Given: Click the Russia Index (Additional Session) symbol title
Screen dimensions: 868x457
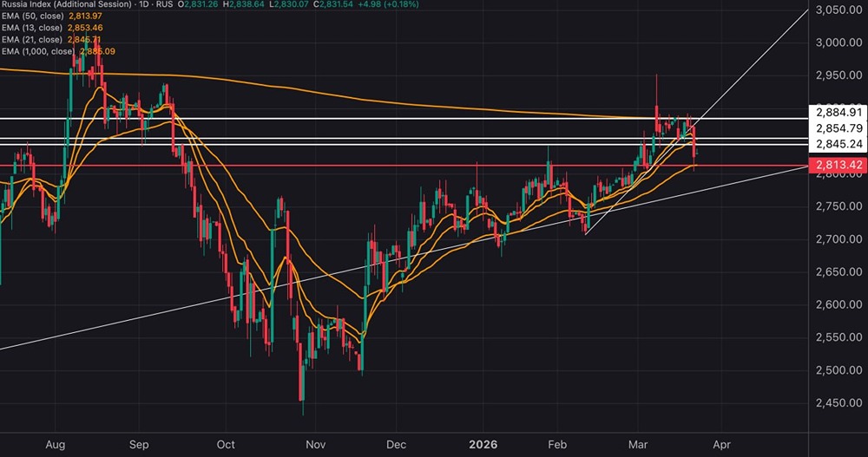Looking at the screenshot, I should pos(67,4).
